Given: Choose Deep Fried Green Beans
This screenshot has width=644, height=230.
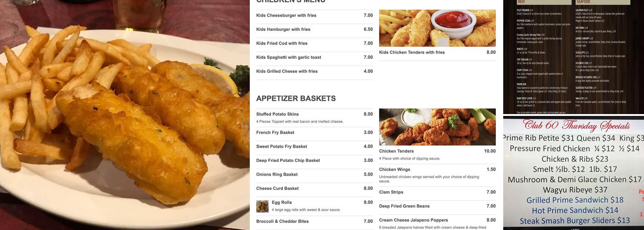Looking at the screenshot, I should (437, 206).
